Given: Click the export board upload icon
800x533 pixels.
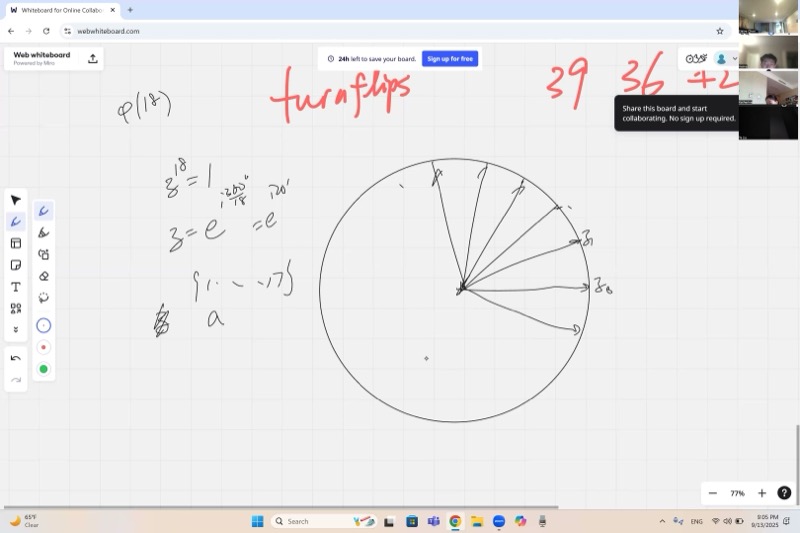Looking at the screenshot, I should (93, 59).
